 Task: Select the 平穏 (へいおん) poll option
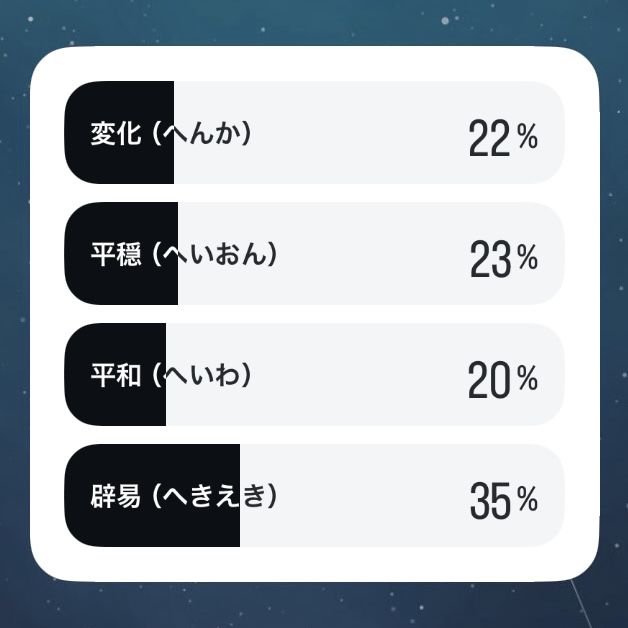314,254
